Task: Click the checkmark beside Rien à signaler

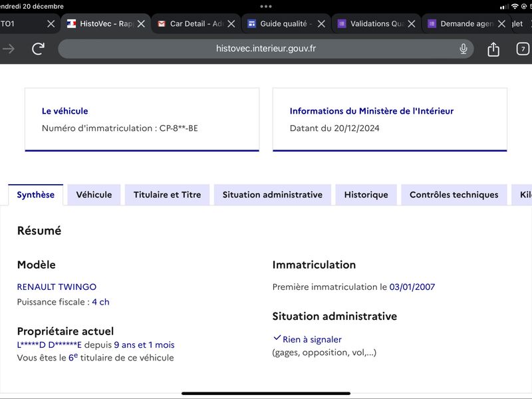Action: (277, 338)
